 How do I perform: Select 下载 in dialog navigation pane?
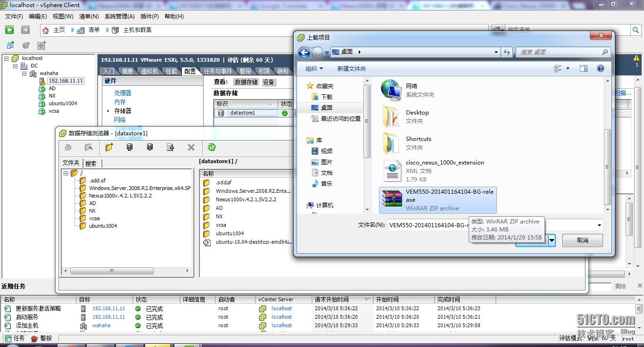click(327, 97)
